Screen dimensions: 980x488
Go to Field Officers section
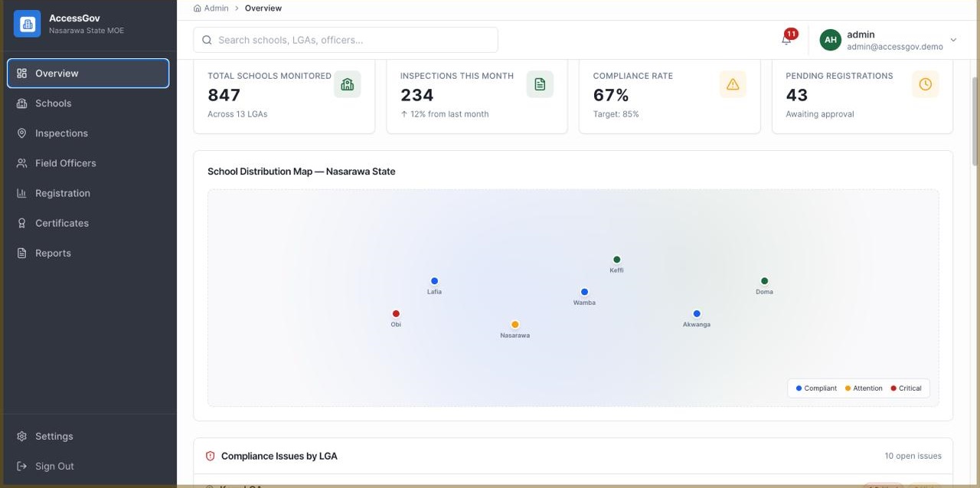click(x=88, y=163)
